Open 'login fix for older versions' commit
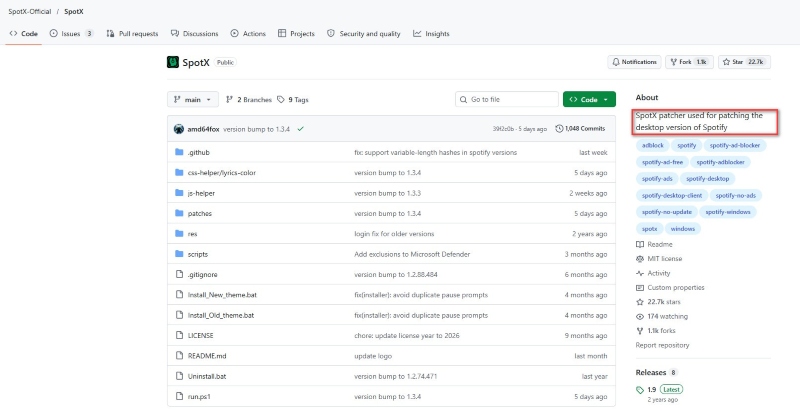The height and width of the screenshot is (411, 800). coord(394,234)
